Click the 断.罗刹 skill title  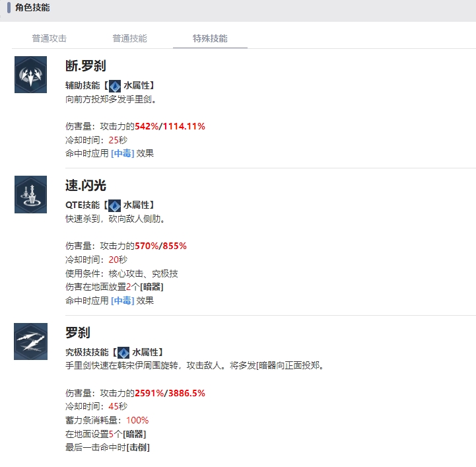click(x=86, y=66)
